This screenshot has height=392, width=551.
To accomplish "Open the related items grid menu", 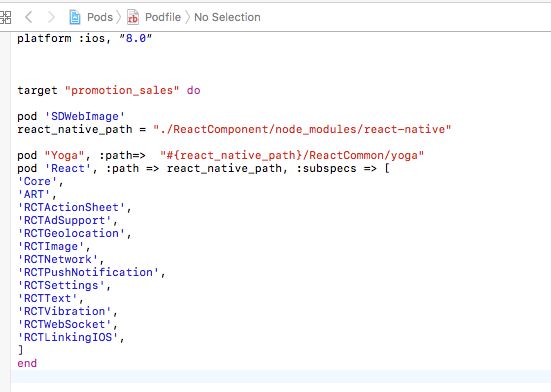I will pyautogui.click(x=5, y=17).
